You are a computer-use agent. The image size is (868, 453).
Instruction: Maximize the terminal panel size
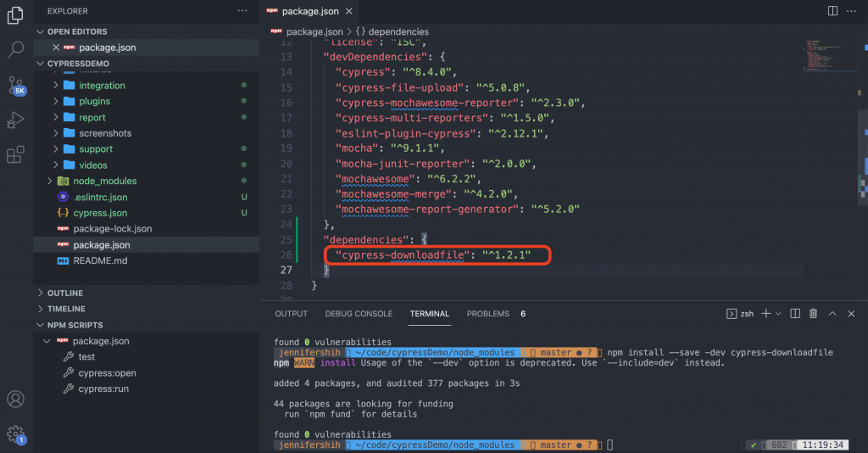click(832, 313)
